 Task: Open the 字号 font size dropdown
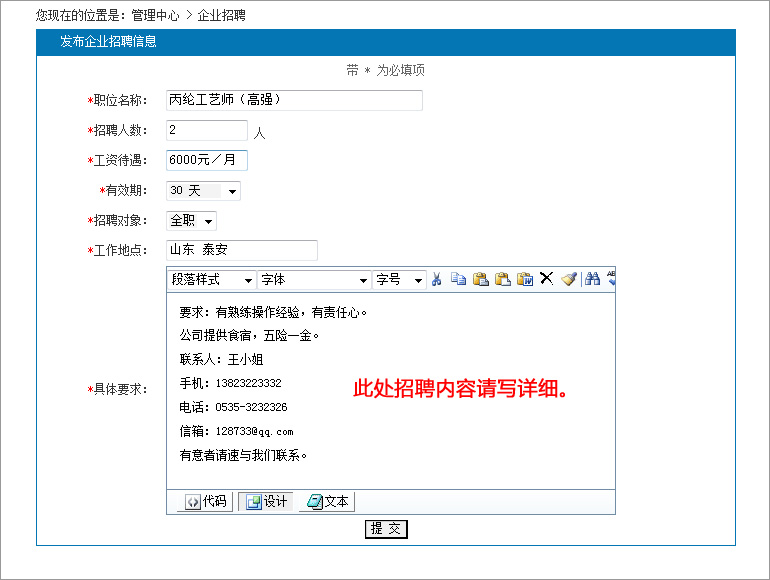click(399, 280)
